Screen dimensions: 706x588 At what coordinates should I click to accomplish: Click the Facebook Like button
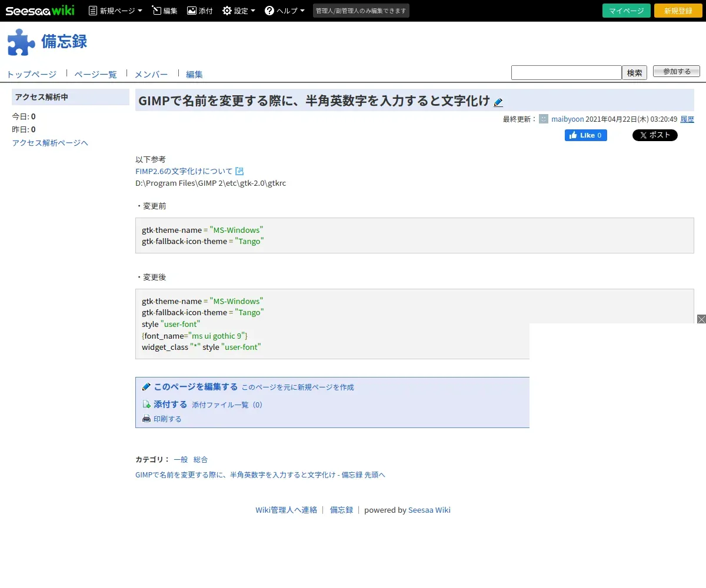point(586,135)
